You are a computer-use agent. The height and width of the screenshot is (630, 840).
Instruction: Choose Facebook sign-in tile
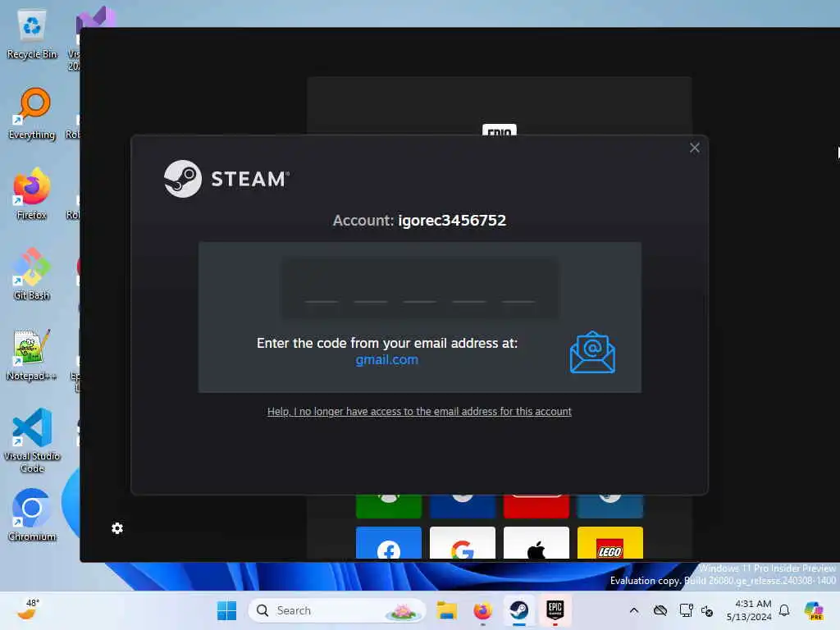388,543
